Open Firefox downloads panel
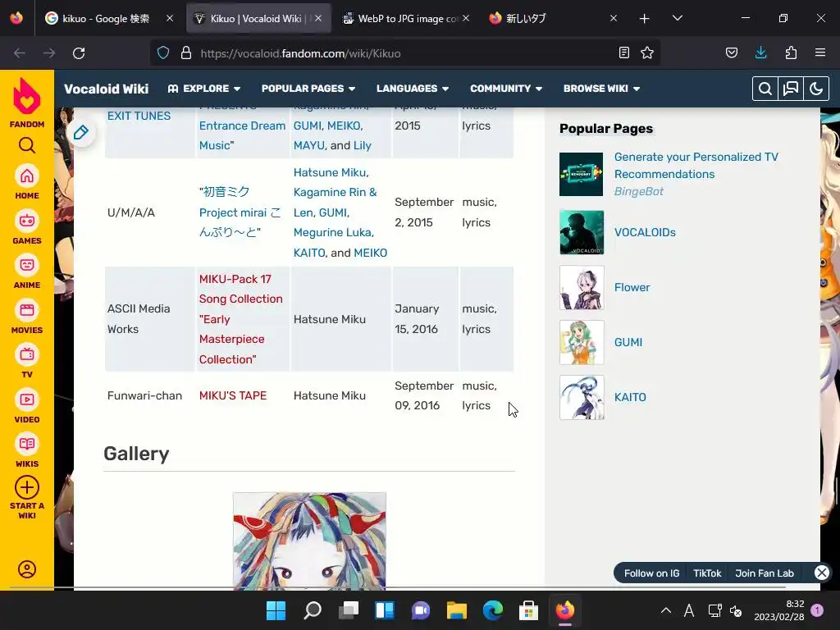This screenshot has width=840, height=630. 760,52
